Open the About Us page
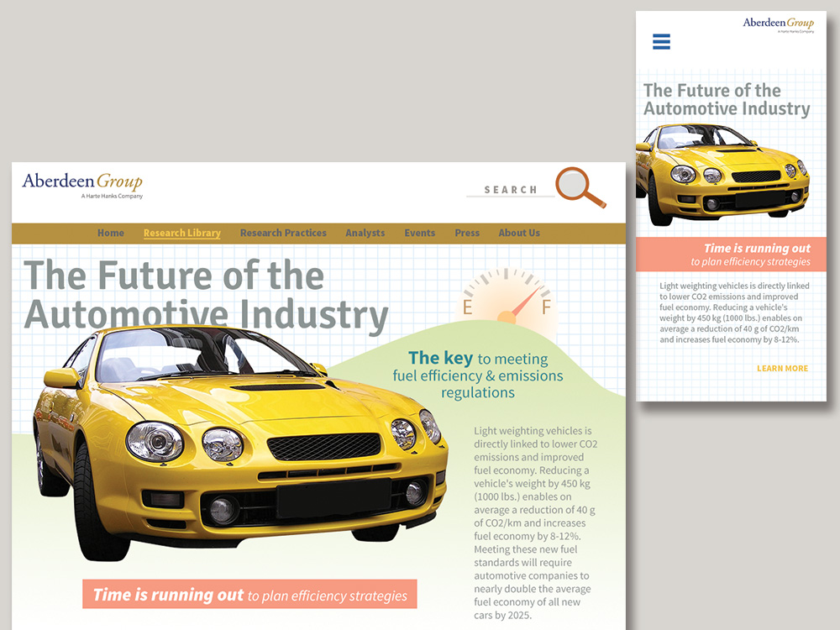 pyautogui.click(x=519, y=234)
